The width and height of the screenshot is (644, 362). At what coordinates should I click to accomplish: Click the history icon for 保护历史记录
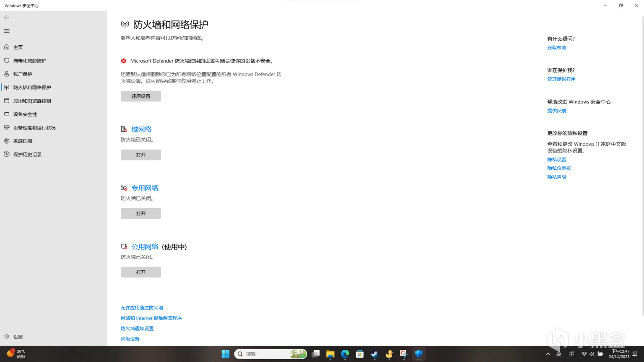(7, 154)
